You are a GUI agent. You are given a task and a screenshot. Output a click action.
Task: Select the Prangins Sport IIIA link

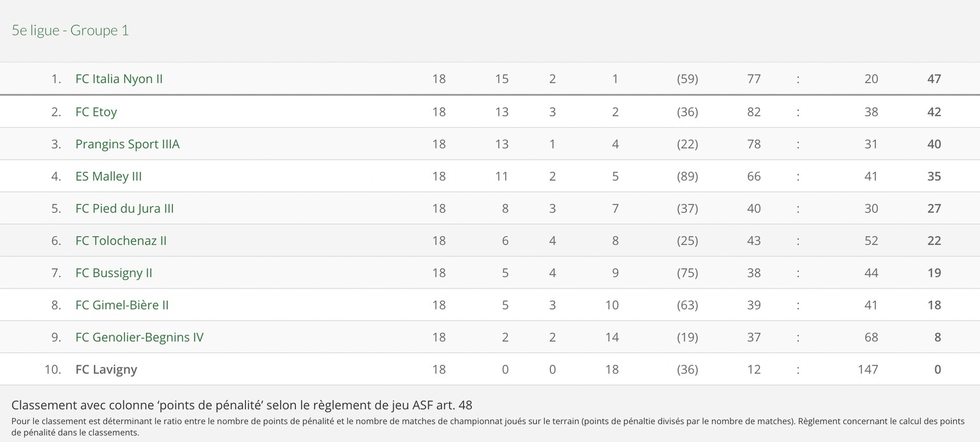pyautogui.click(x=127, y=144)
